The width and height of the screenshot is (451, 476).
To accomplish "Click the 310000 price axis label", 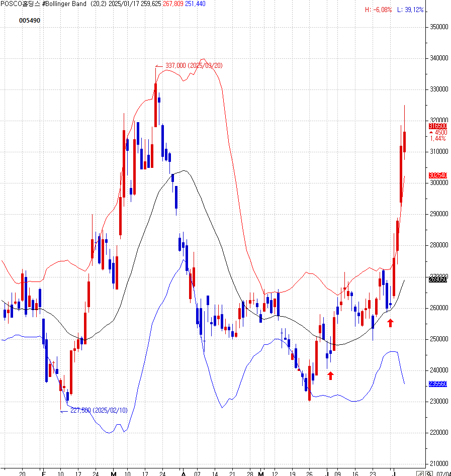I will [x=439, y=151].
